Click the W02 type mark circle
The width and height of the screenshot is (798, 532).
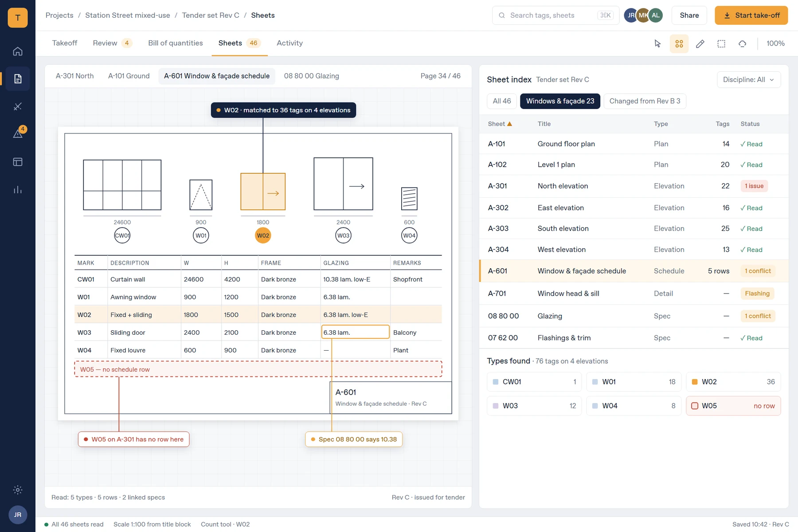click(263, 235)
